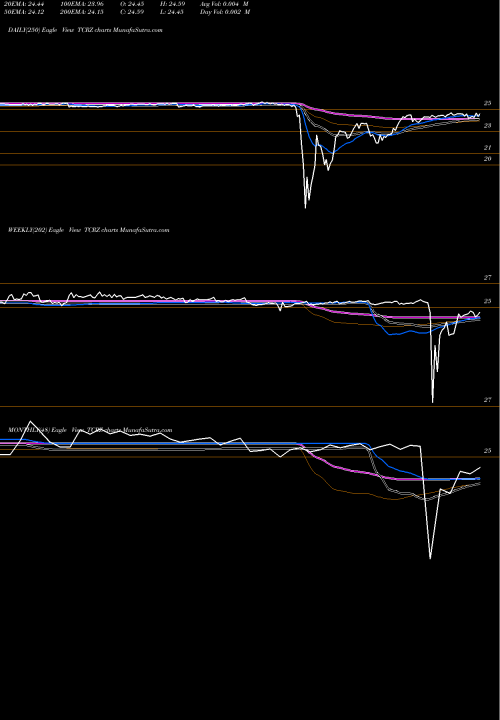
Task: Click the 200EMA: 24.13 value
Action: (x=82, y=12)
